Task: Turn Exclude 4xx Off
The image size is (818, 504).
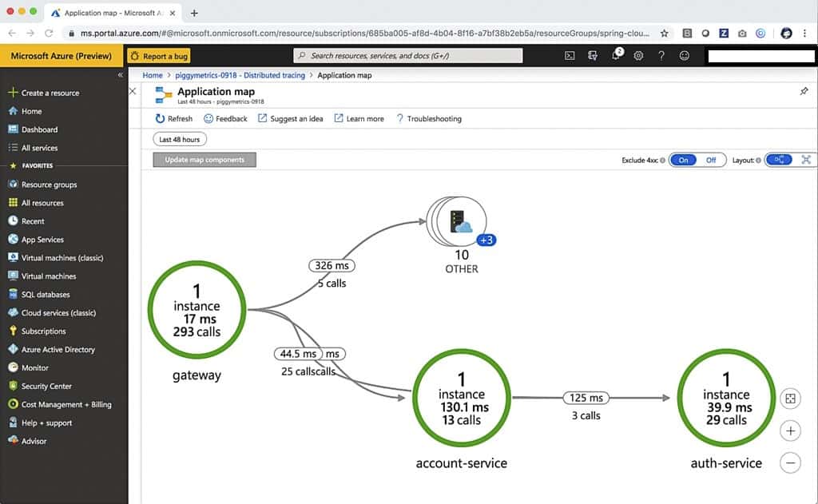Action: (x=711, y=161)
